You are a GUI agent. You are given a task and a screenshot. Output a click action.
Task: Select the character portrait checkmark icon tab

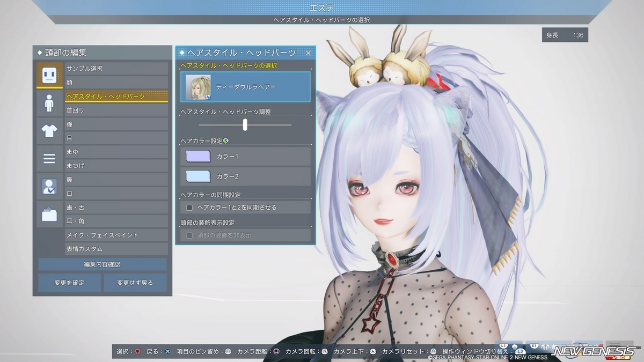pyautogui.click(x=49, y=187)
